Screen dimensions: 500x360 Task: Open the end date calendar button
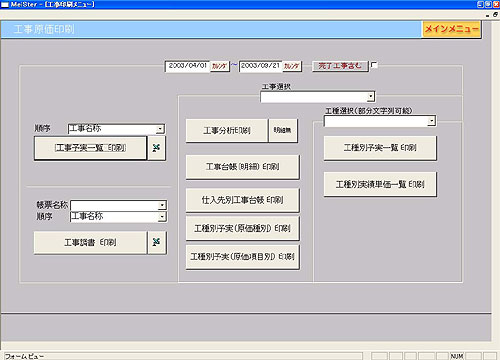coord(292,66)
